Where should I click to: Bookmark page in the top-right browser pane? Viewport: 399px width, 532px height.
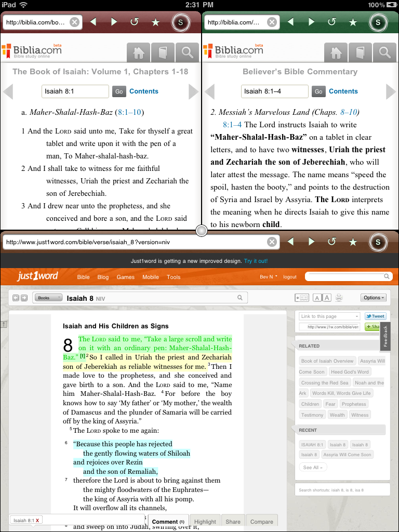click(x=353, y=22)
